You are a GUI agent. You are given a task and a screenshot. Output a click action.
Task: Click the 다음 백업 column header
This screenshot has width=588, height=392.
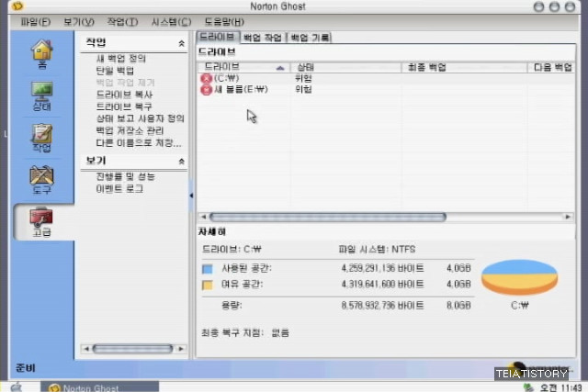pos(551,67)
